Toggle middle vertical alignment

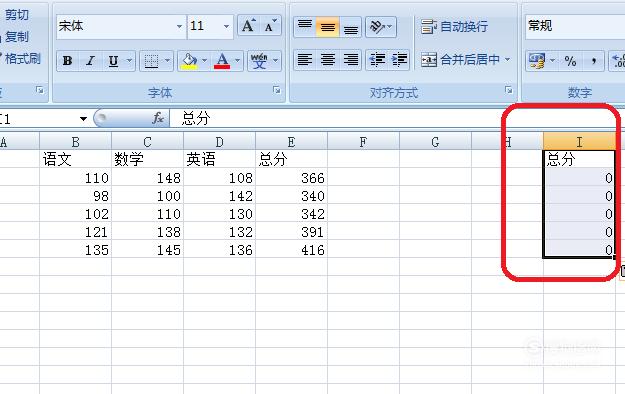pos(328,26)
